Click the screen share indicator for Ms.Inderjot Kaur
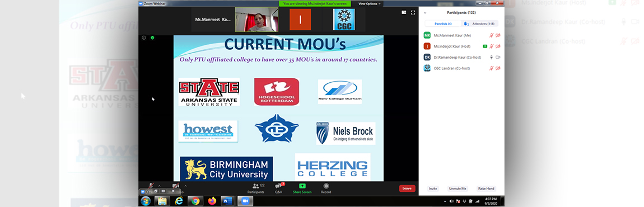 (x=485, y=46)
